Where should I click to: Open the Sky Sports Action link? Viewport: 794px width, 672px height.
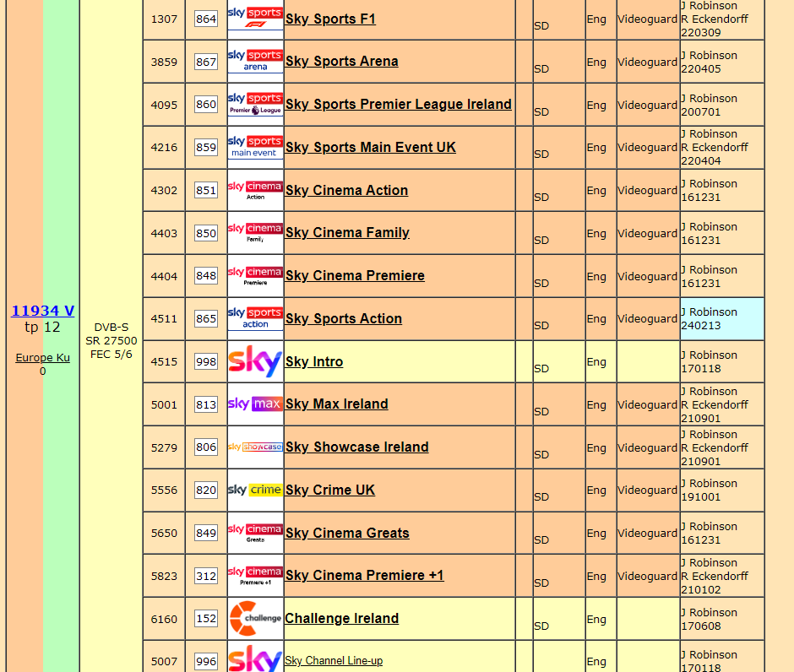344,319
